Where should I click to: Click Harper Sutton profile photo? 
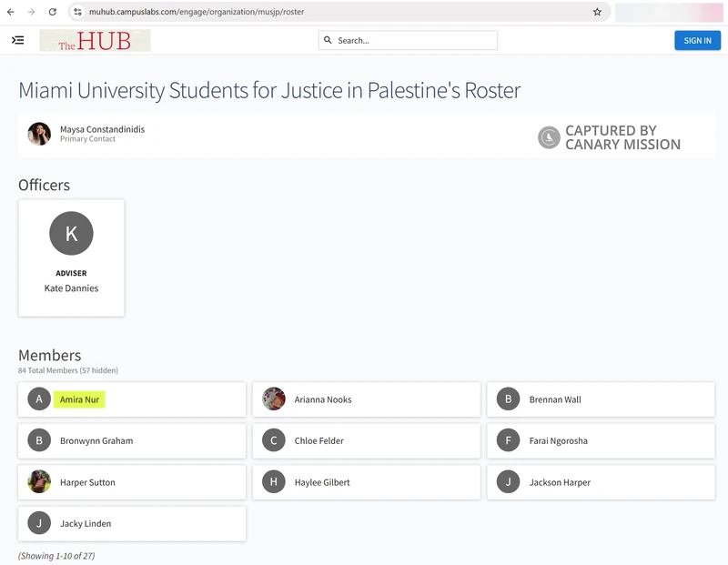tap(39, 482)
